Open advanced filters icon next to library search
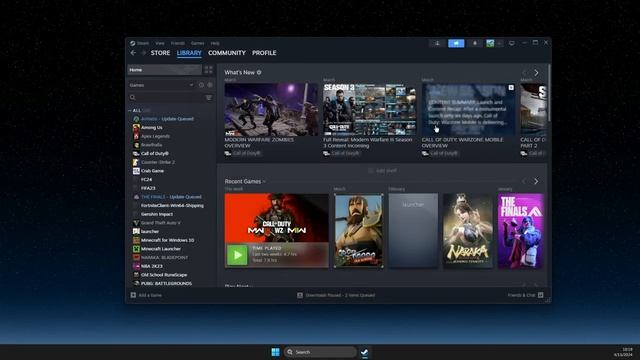 [x=209, y=98]
